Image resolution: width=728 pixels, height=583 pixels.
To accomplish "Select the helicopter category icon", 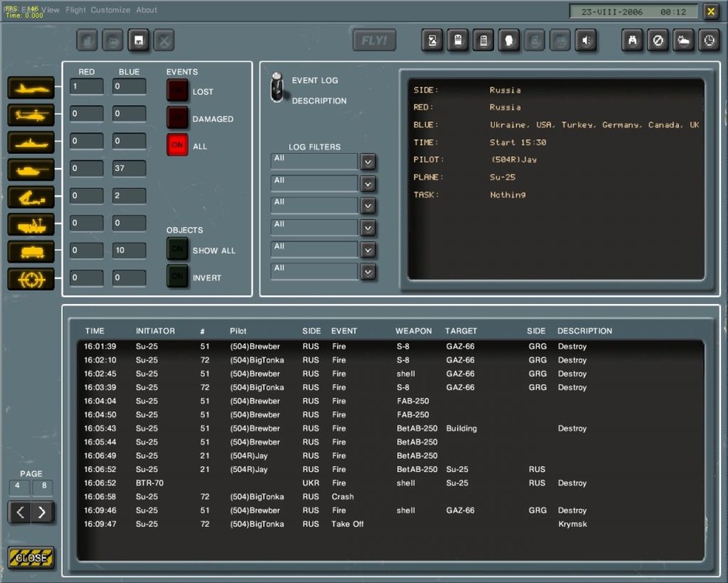I will click(31, 115).
